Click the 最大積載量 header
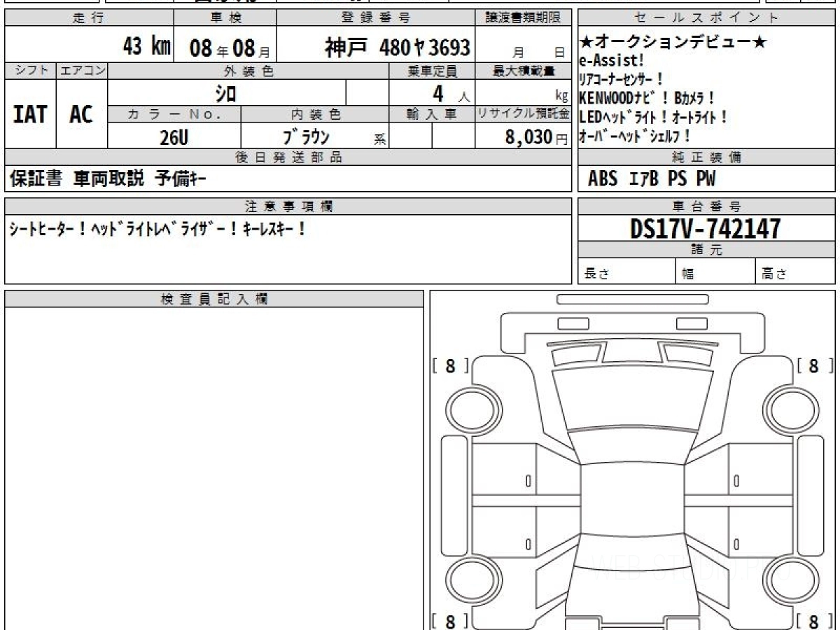The height and width of the screenshot is (630, 840). 524,71
